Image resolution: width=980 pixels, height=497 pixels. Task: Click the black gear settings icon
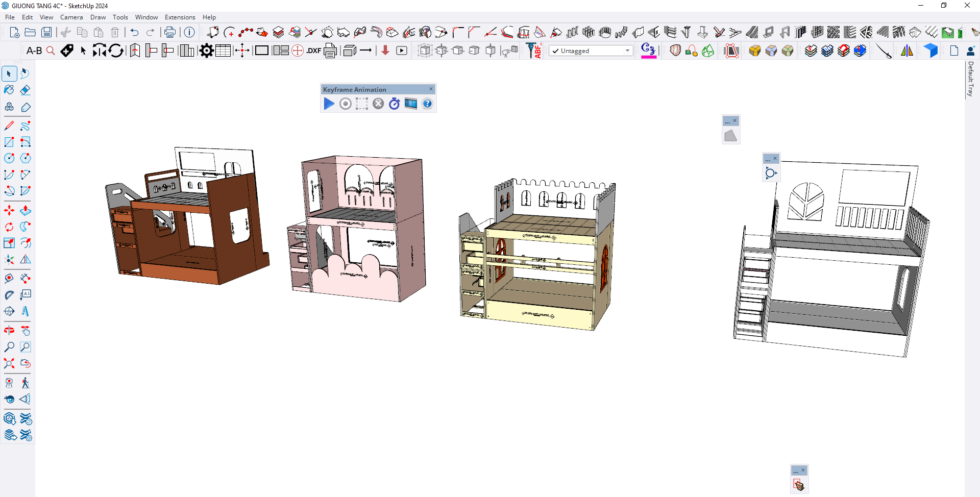(207, 51)
